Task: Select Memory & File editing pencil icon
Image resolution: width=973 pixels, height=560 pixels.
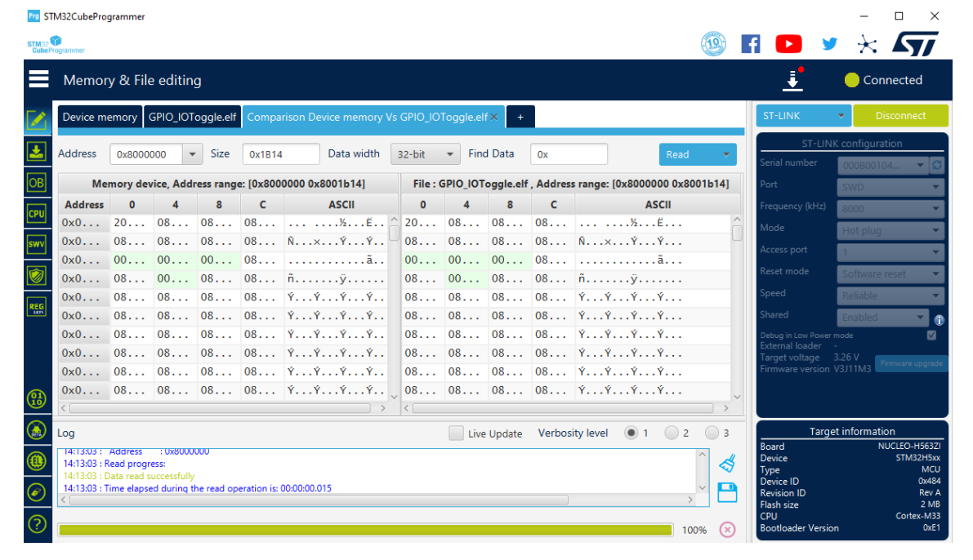Action: click(x=37, y=120)
